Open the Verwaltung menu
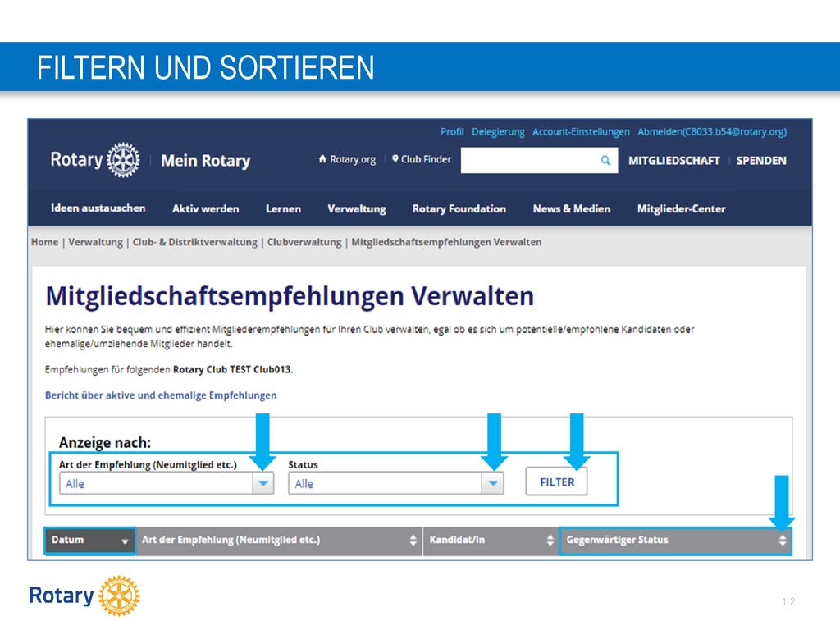 point(357,209)
